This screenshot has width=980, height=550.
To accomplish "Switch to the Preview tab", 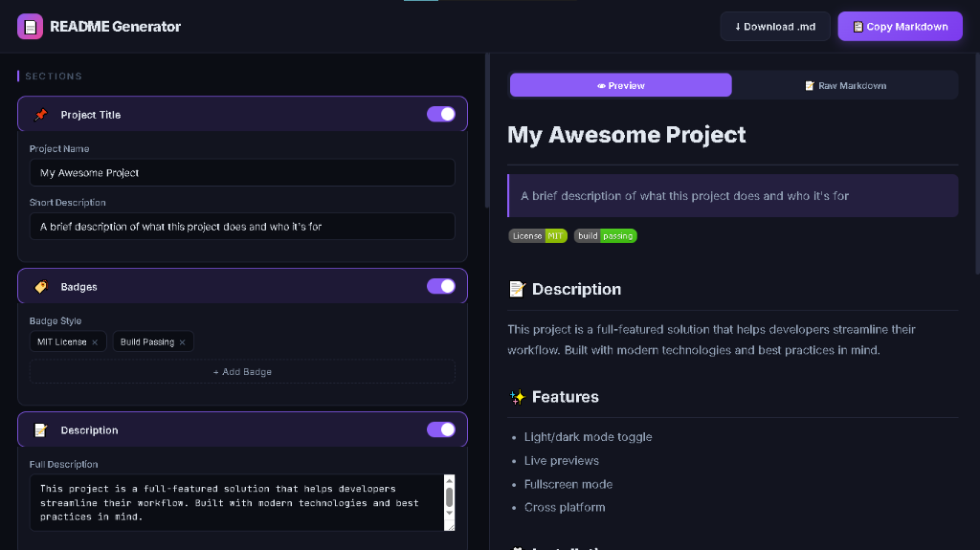I will tap(620, 86).
